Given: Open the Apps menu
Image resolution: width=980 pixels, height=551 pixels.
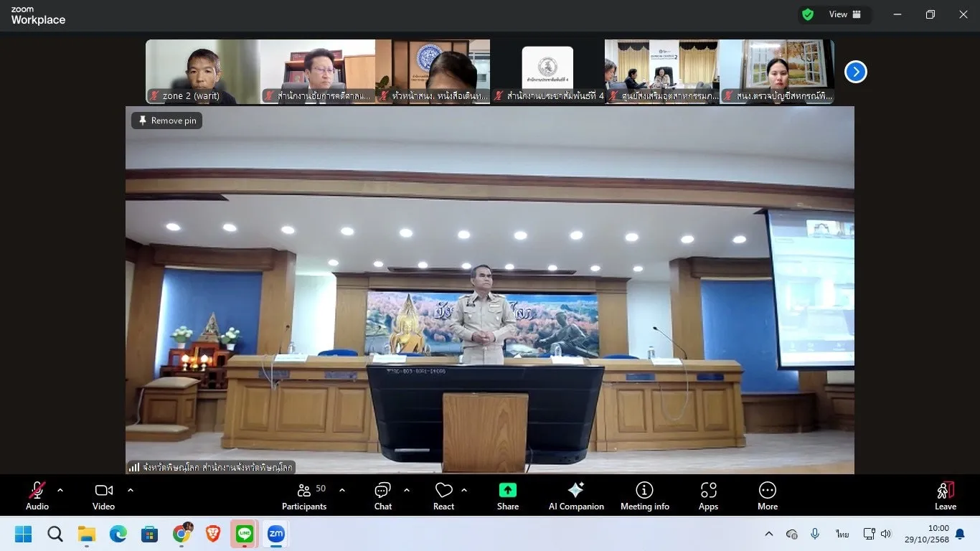Looking at the screenshot, I should [708, 495].
